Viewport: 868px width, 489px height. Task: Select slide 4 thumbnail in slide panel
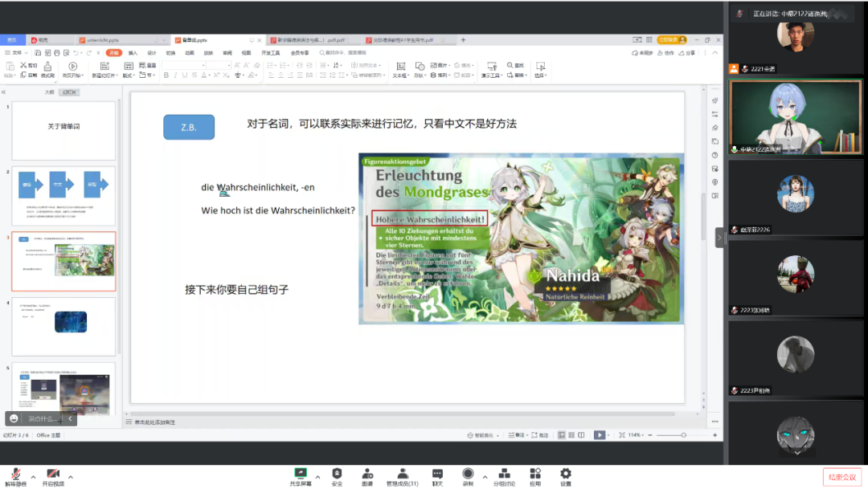click(63, 326)
